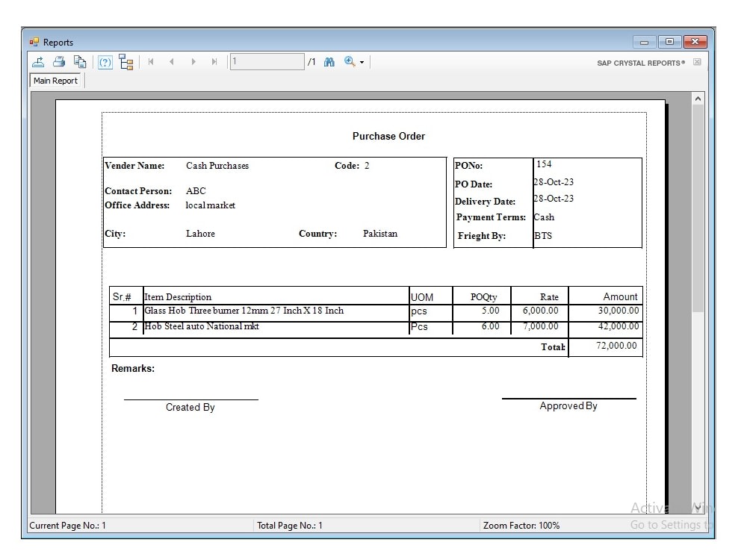Viewport: 747px width, 560px height.
Task: Click the Last Page navigation icon
Action: [x=215, y=62]
